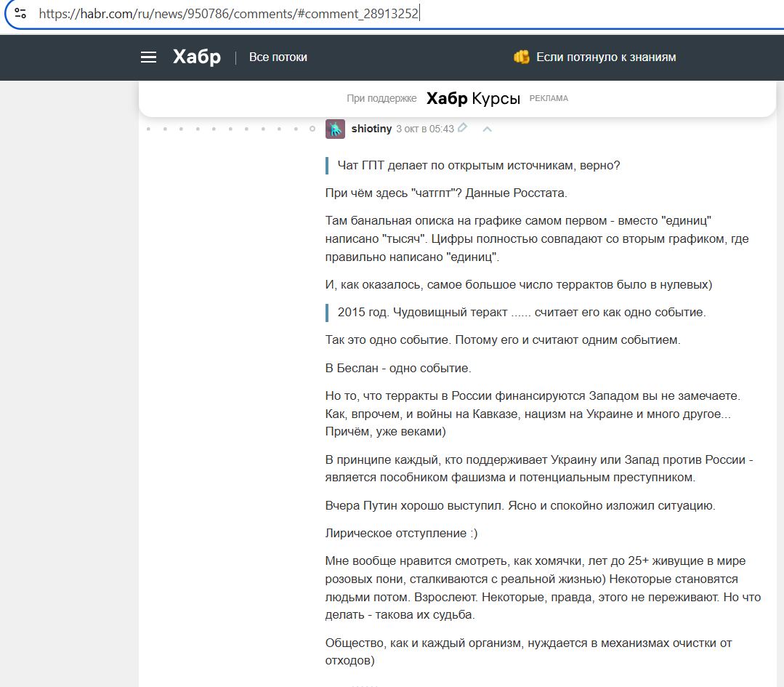Screen dimensions: 784x687
Task: Click shiotiny's avatar image
Action: pos(335,129)
